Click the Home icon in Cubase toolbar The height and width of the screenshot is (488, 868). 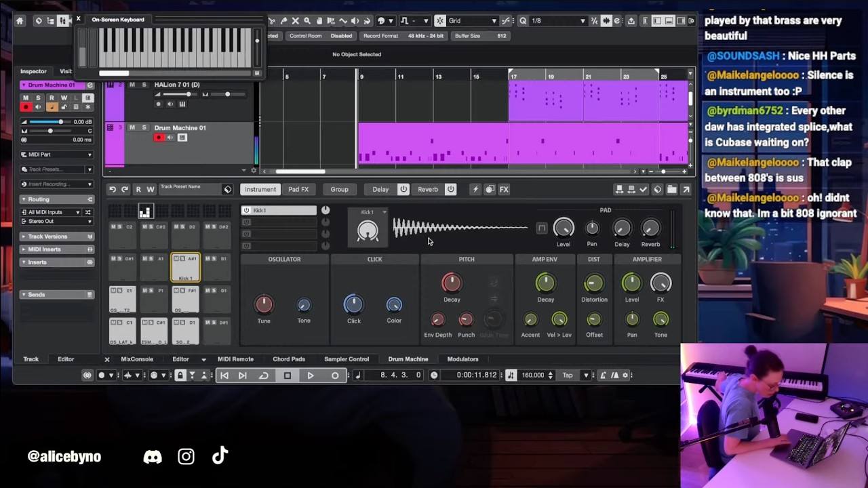20,21
